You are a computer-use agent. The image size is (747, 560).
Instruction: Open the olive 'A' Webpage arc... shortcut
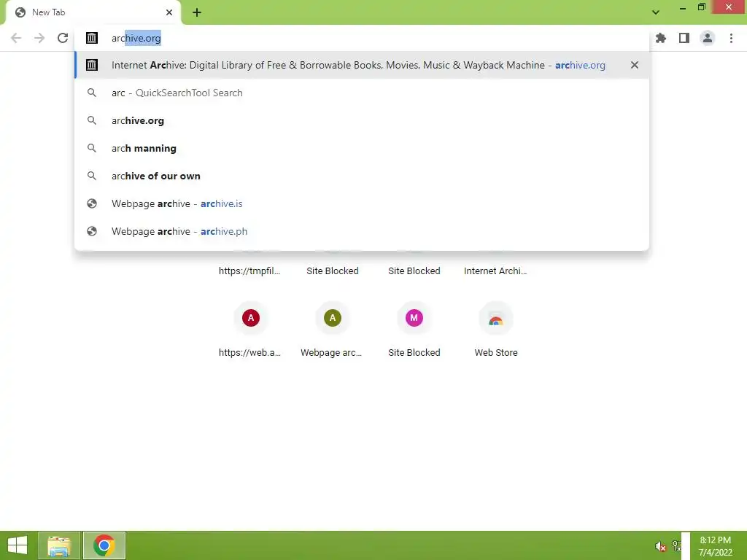pos(333,318)
